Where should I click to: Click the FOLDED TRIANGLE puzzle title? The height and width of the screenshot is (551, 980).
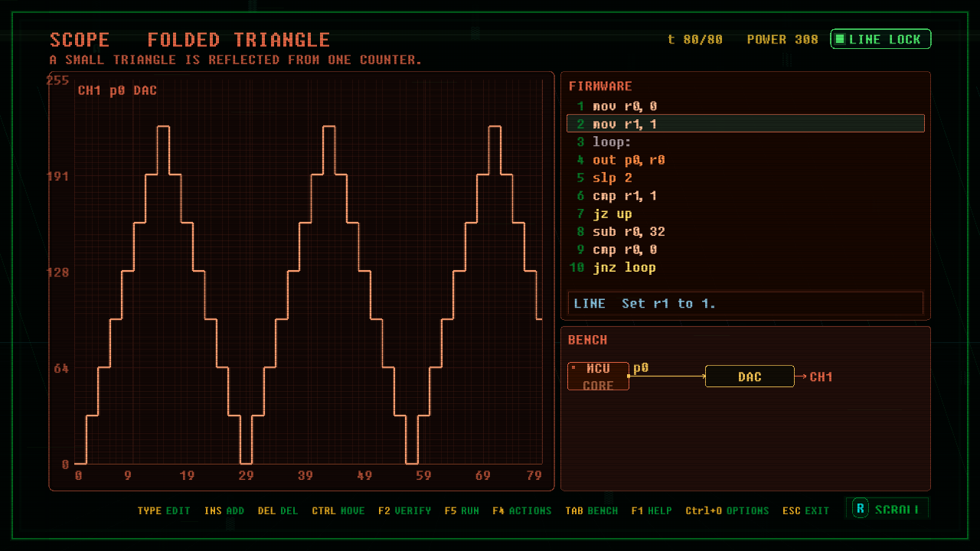(239, 40)
